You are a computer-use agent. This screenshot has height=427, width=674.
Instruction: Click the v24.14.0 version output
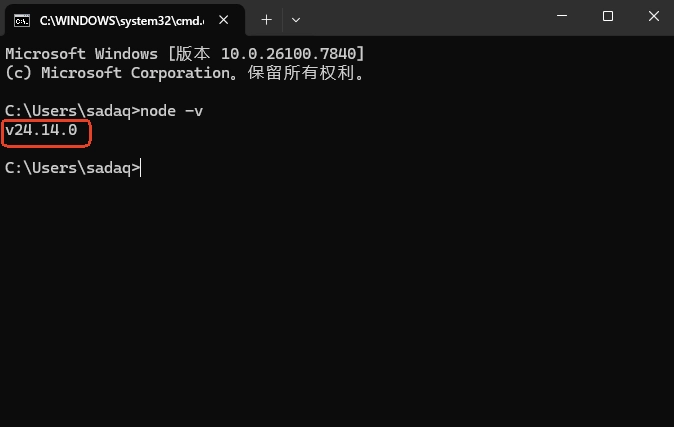41,130
